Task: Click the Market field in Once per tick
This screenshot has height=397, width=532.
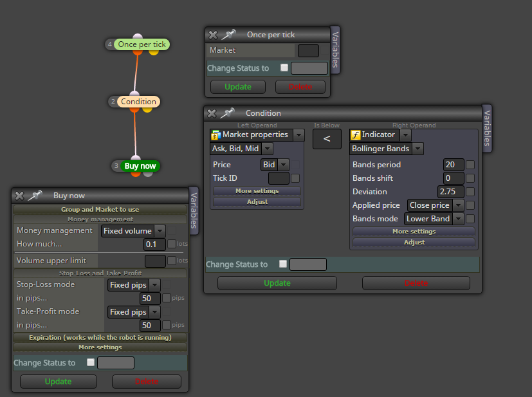Action: coord(308,51)
